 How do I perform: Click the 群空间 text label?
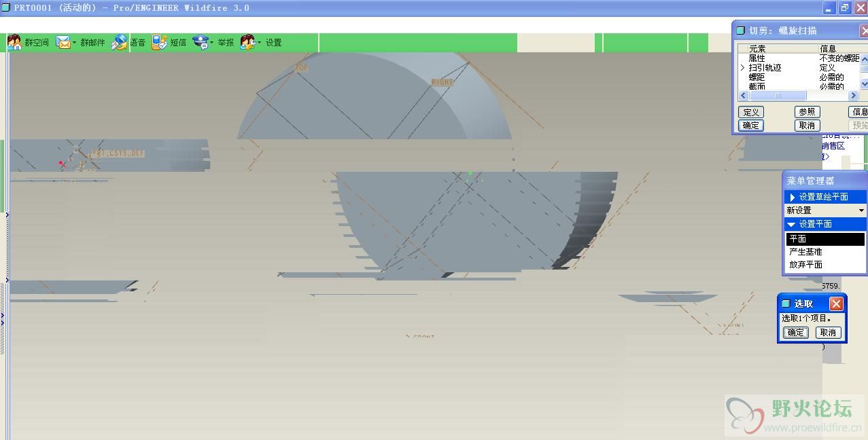(37, 43)
